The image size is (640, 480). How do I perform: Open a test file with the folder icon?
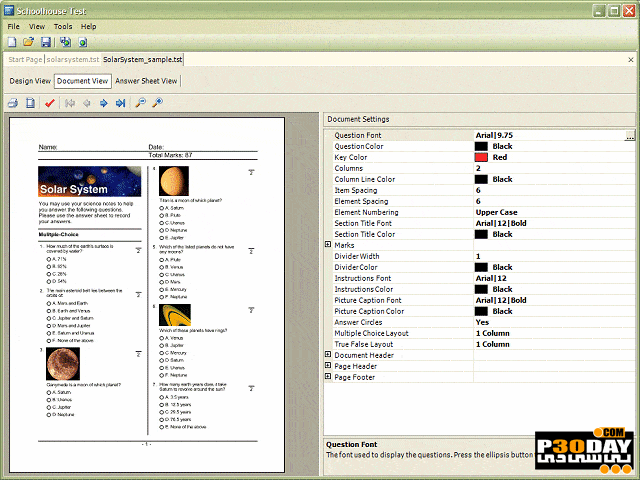[29, 42]
